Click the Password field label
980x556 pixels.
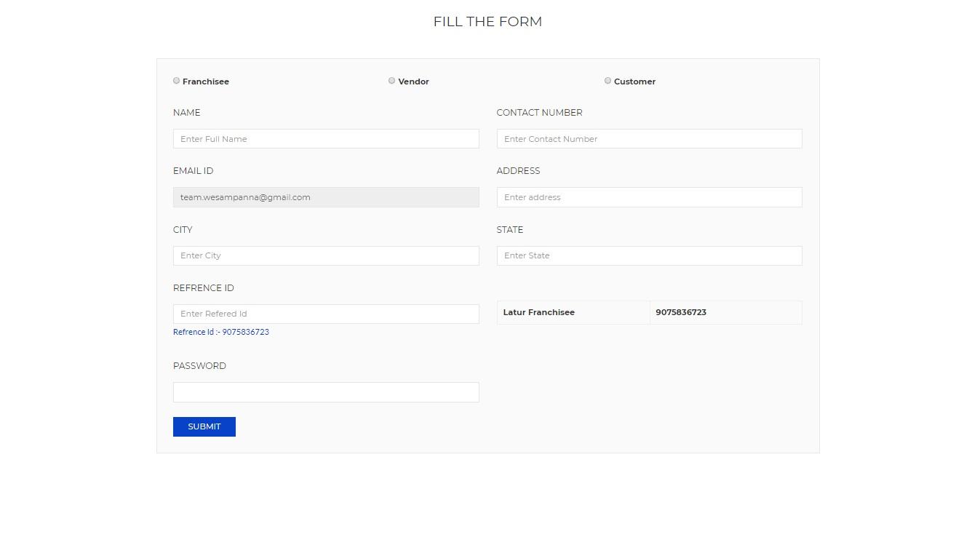tap(199, 366)
